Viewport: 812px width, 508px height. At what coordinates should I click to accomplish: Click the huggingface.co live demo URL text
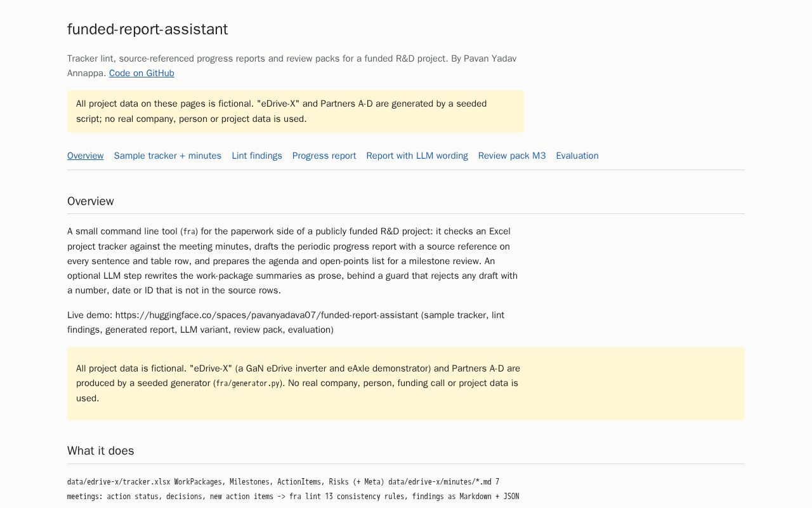point(267,315)
